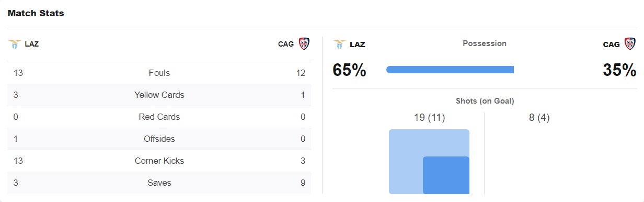Click Cagliari's 8 (4) shots figure

[539, 118]
